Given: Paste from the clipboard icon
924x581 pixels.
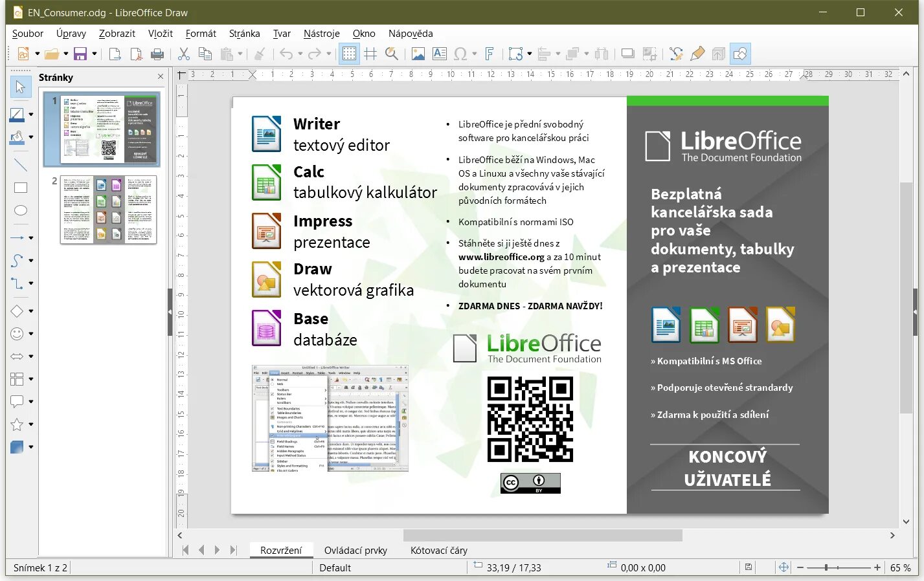Looking at the screenshot, I should (227, 54).
